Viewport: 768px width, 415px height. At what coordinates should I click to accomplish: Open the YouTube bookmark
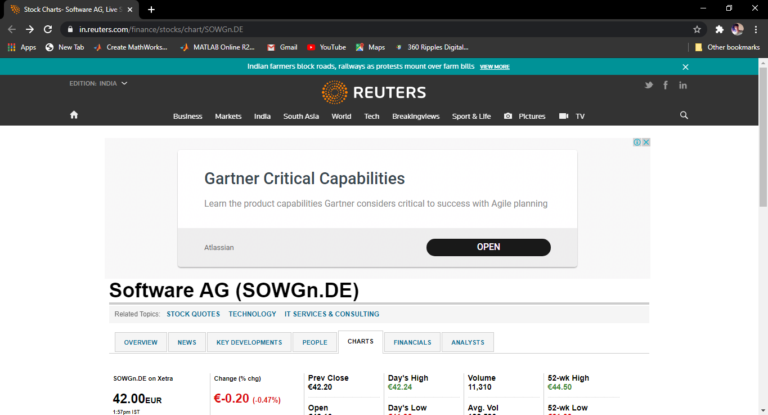pyautogui.click(x=326, y=47)
